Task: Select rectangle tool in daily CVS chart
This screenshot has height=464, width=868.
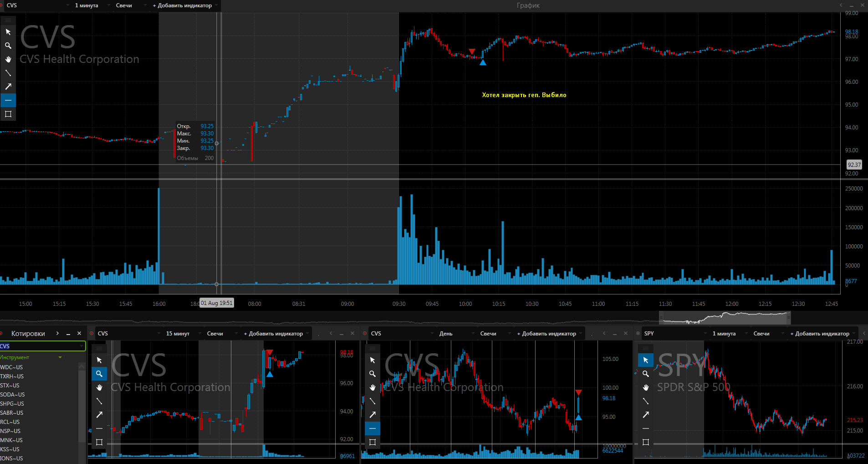Action: coord(373,442)
